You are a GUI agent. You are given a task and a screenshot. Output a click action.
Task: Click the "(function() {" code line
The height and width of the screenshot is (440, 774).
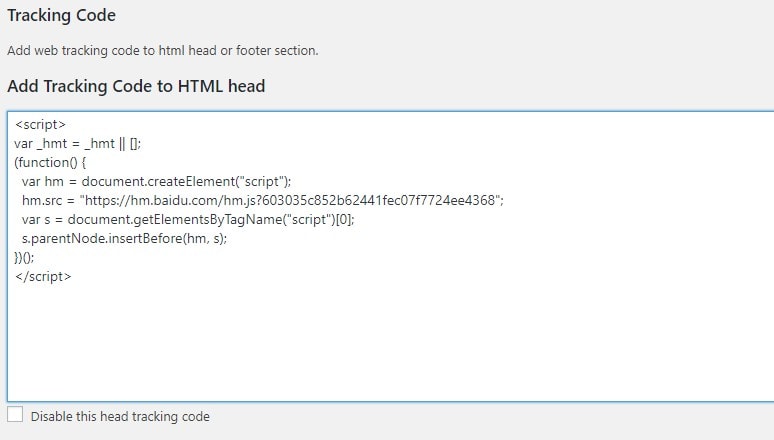tap(51, 162)
